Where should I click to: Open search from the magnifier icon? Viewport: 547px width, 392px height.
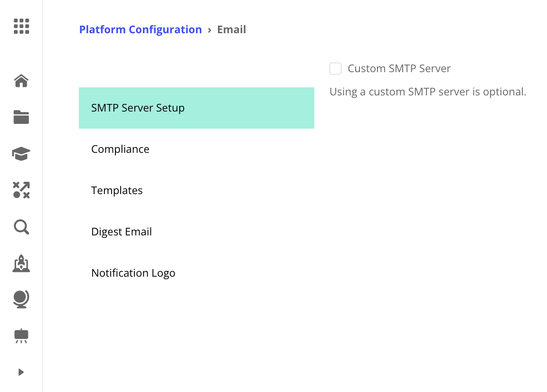point(21,227)
